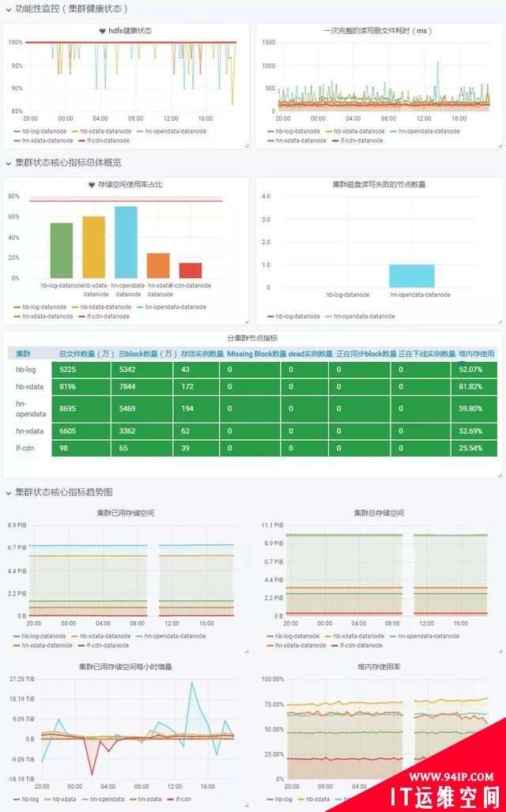Open 一次完整的读写删文件耗时(ms) panel title menu

coord(377,31)
